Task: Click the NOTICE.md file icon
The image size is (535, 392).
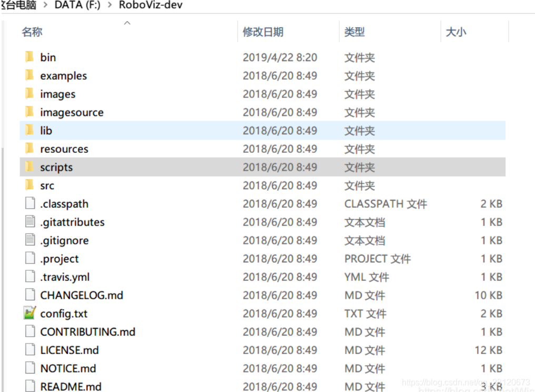Action: (30, 368)
